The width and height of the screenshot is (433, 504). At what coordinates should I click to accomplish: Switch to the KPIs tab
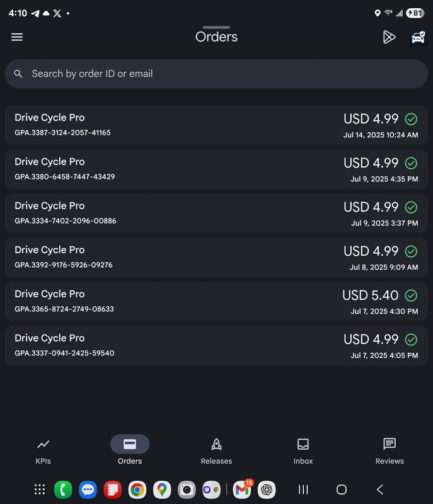(43, 451)
